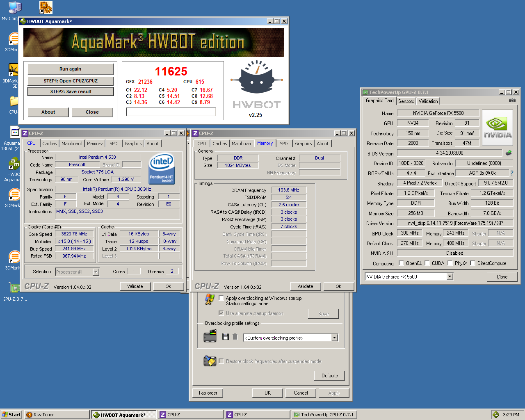
Task: Click Run again in HWBOT Aquamark
Action: pyautogui.click(x=70, y=69)
